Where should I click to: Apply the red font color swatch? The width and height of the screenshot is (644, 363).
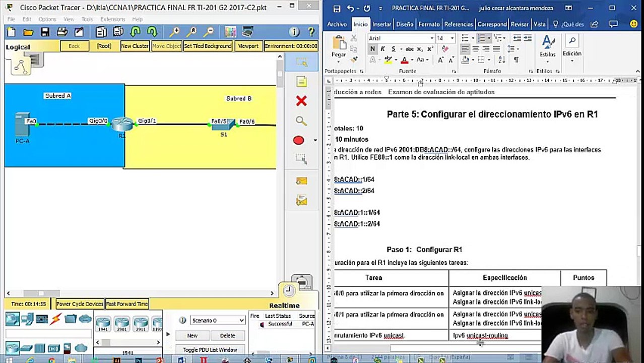pyautogui.click(x=404, y=60)
